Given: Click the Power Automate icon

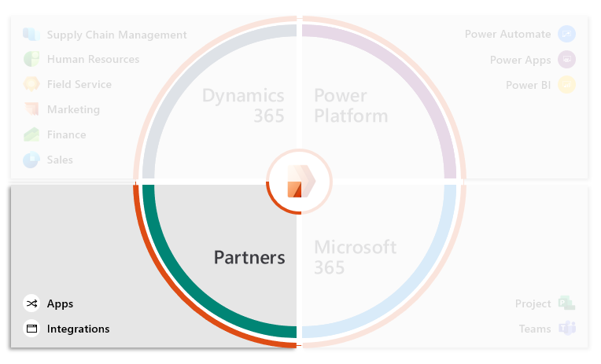Looking at the screenshot, I should (566, 34).
